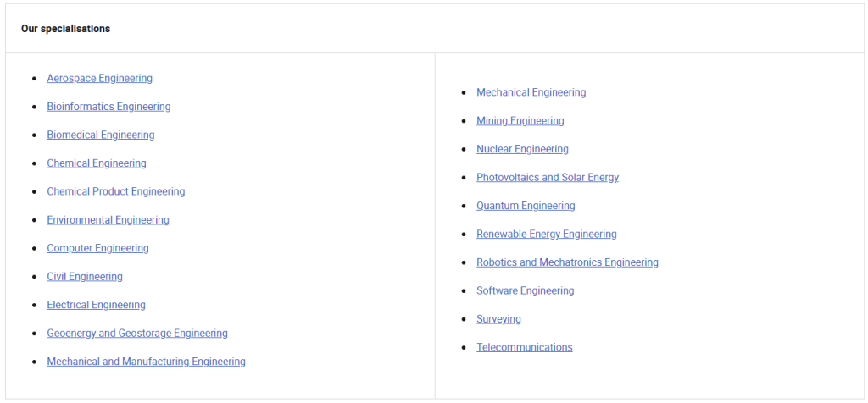This screenshot has height=403, width=868.
Task: Click the Telecommunications link
Action: 524,348
